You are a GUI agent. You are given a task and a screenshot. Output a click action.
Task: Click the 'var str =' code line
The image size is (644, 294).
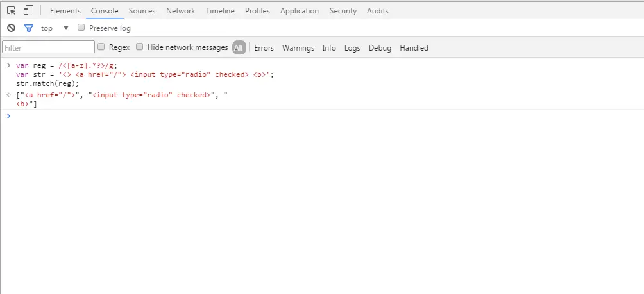point(144,75)
